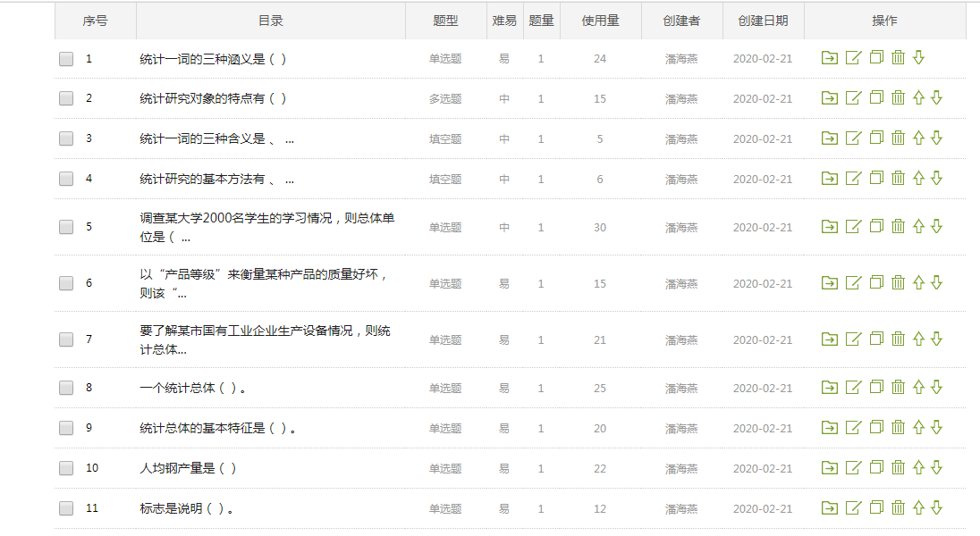This screenshot has width=980, height=536.
Task: Delete question 2 using its trash icon
Action: point(899,98)
